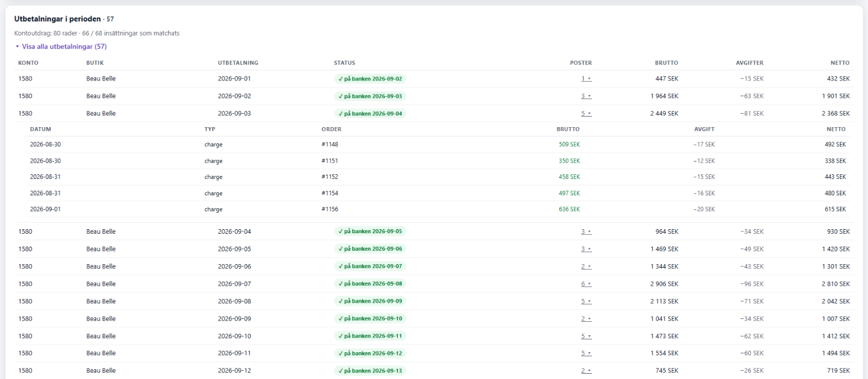Expand poster for payout 2026-09-01
This screenshot has height=379, width=868.
click(586, 79)
